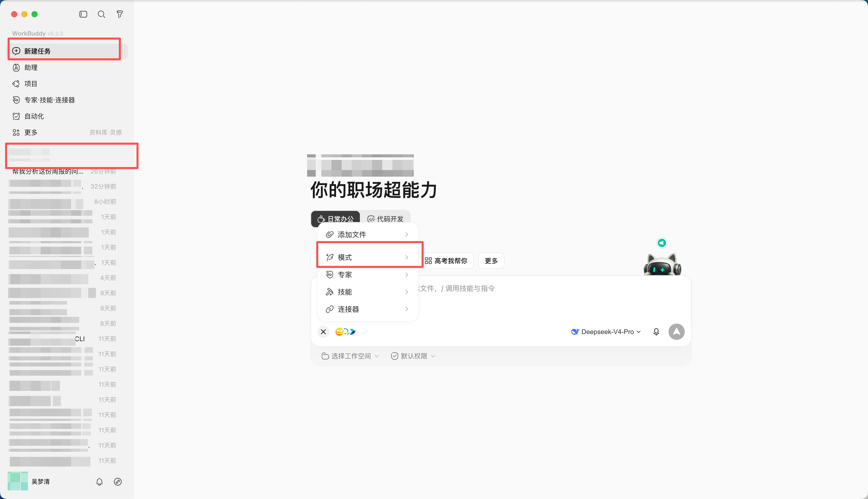Click the 自动化 clock-check icon
This screenshot has height=499, width=868.
pos(16,116)
